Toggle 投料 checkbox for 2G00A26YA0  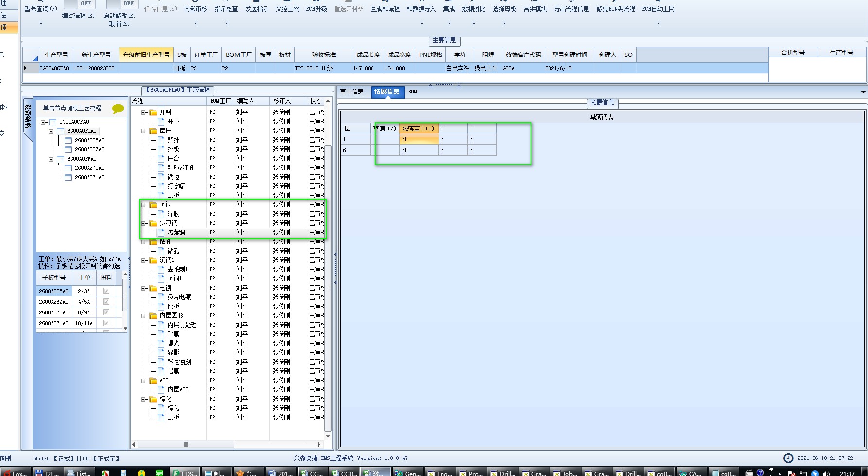(x=106, y=291)
